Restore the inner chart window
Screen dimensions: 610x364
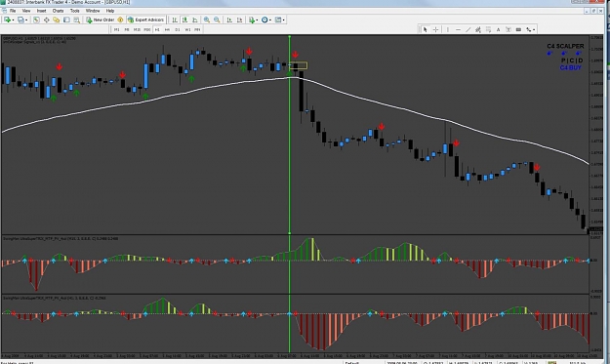pyautogui.click(x=594, y=11)
